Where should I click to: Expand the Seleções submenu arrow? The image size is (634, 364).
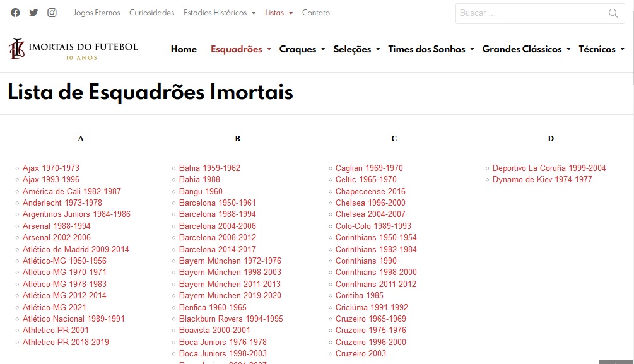pyautogui.click(x=378, y=49)
